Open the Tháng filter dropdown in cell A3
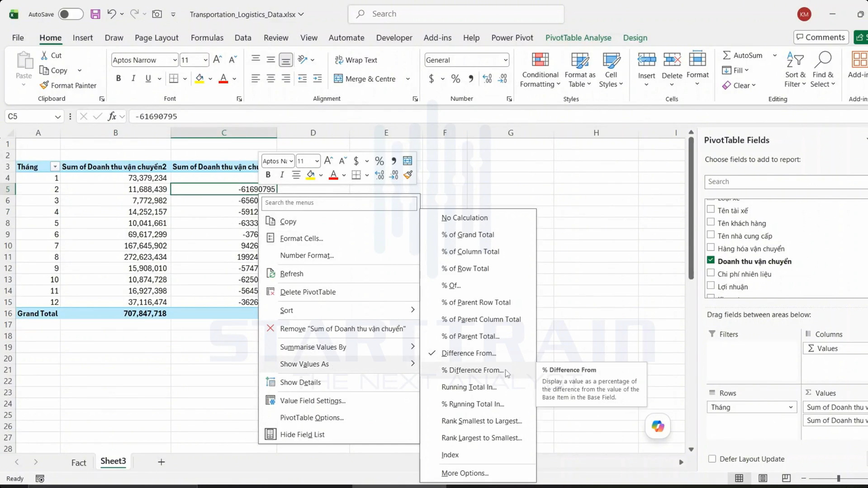 tap(55, 167)
